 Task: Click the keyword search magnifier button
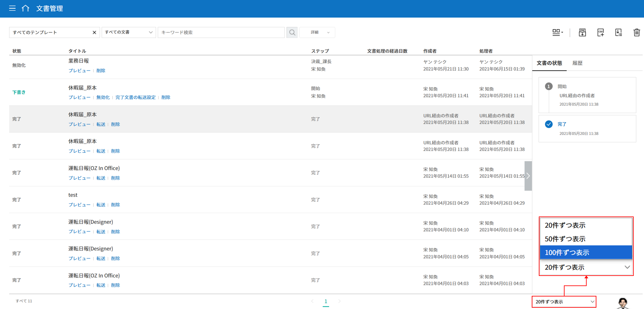click(292, 32)
